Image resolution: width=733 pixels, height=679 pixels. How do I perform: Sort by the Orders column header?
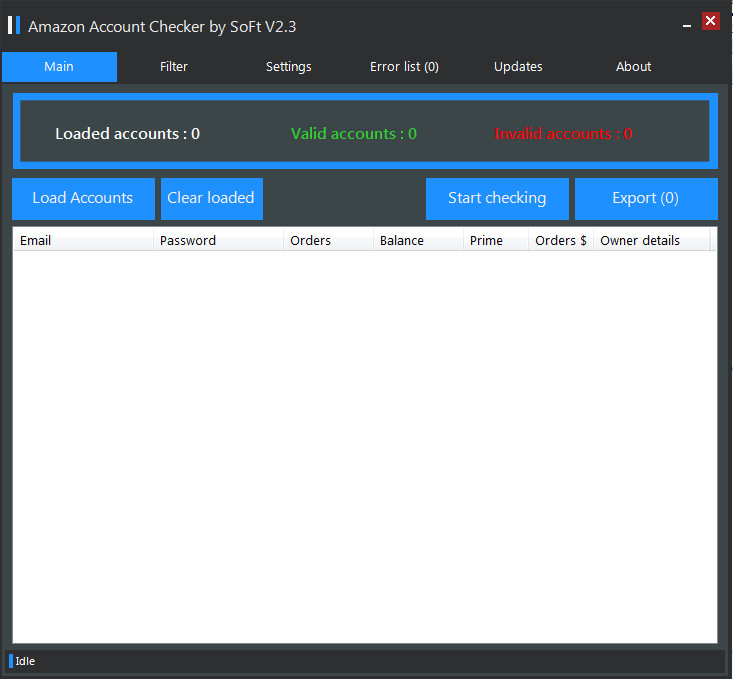click(328, 240)
